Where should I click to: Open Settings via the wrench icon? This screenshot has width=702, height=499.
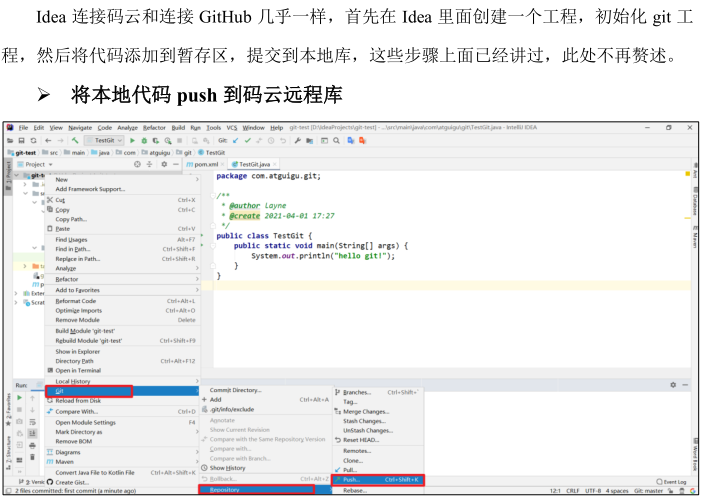[x=297, y=141]
